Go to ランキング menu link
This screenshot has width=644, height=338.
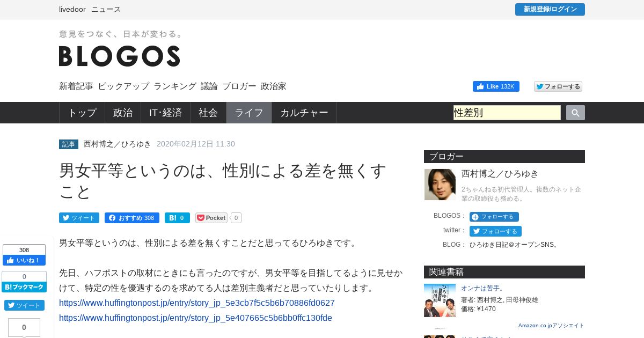(x=175, y=86)
